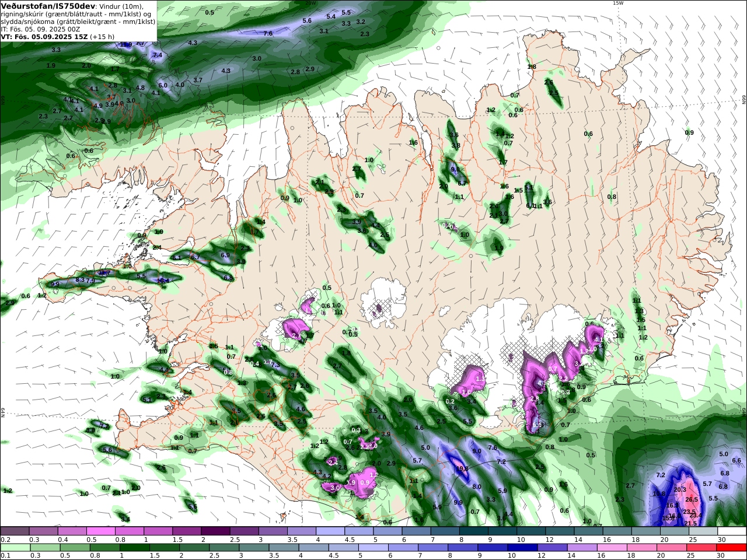This screenshot has height=560, width=747.
Task: Click the '7.4' value in the northwest band
Action: coord(157,55)
